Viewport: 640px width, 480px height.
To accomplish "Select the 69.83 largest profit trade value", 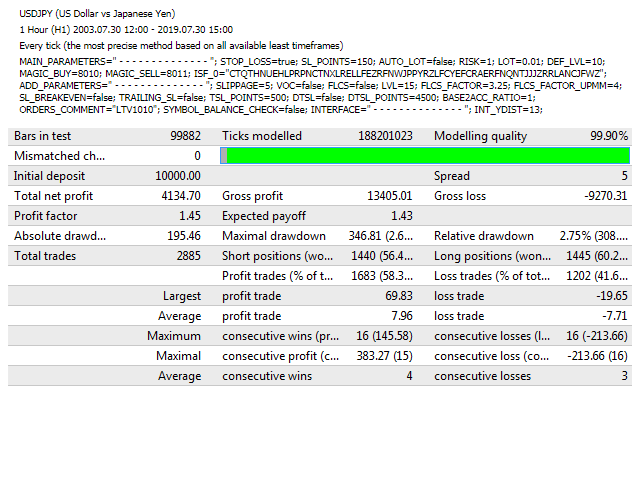I will coord(399,296).
